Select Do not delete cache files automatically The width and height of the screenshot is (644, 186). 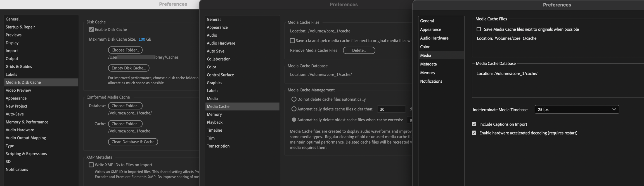tap(294, 99)
